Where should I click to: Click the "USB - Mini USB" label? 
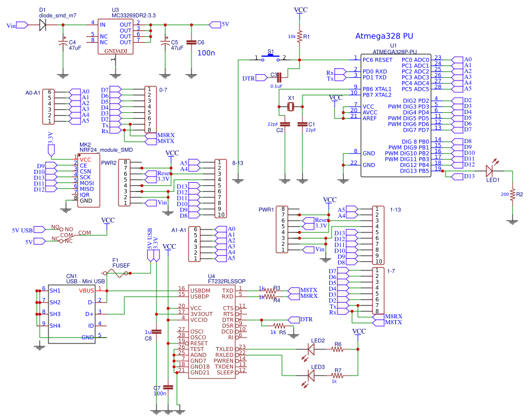pos(85,281)
